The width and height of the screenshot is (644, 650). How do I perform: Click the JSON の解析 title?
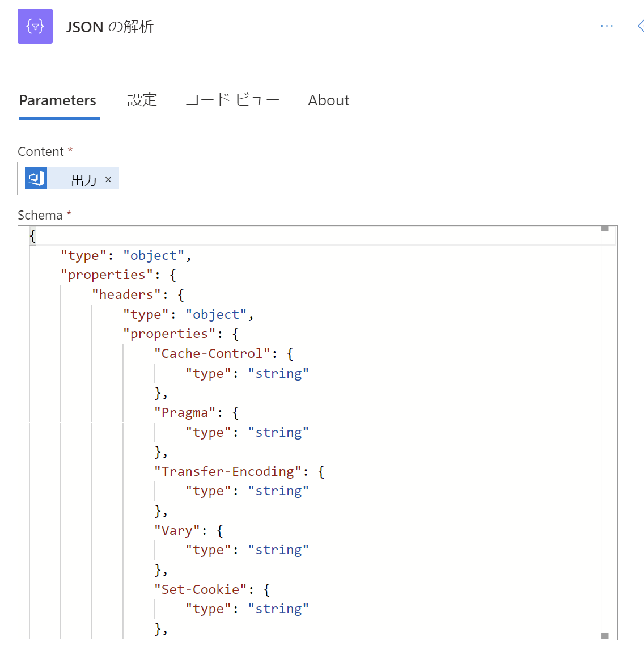coord(110,27)
